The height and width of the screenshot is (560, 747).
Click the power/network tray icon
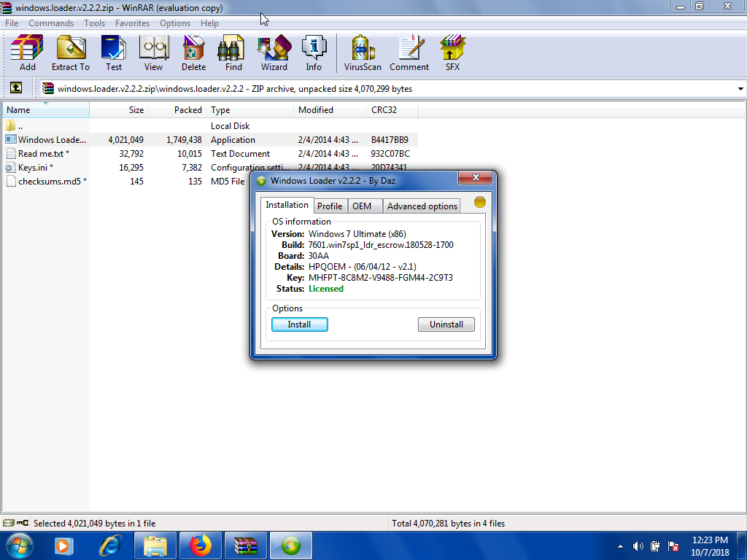[x=655, y=546]
